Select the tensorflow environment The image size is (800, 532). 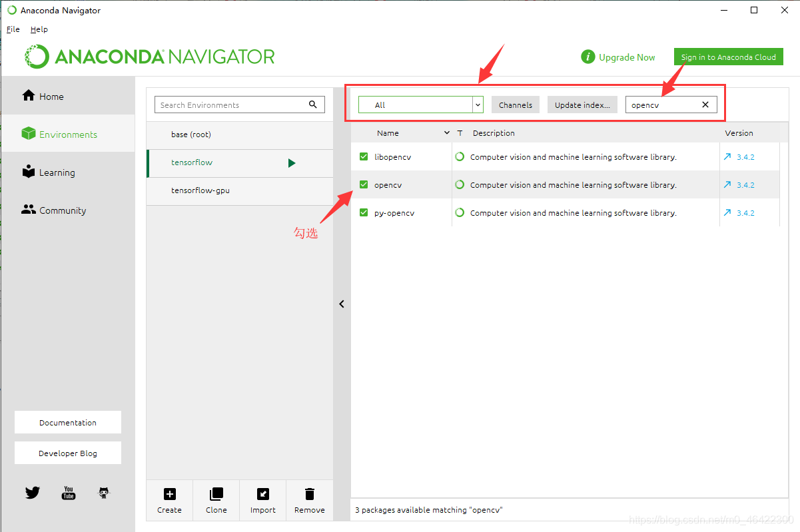[x=240, y=162]
